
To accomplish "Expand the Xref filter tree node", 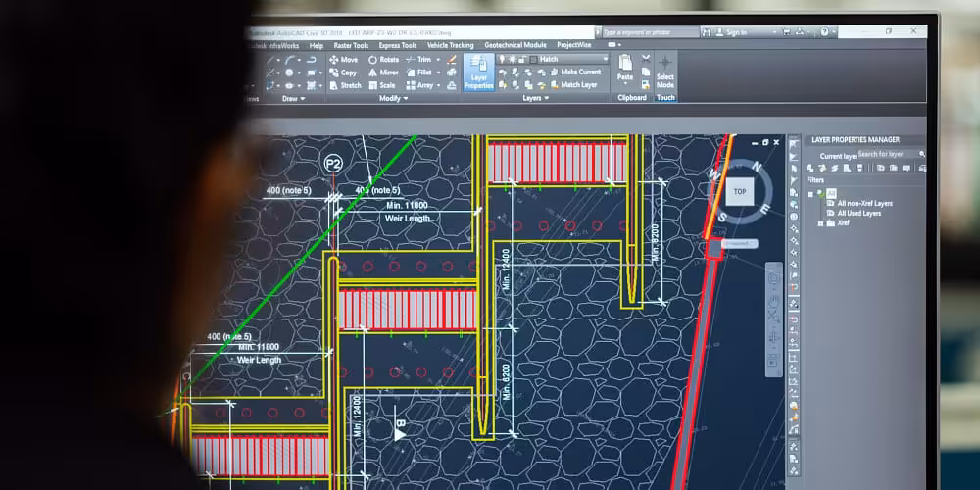I will tap(820, 223).
